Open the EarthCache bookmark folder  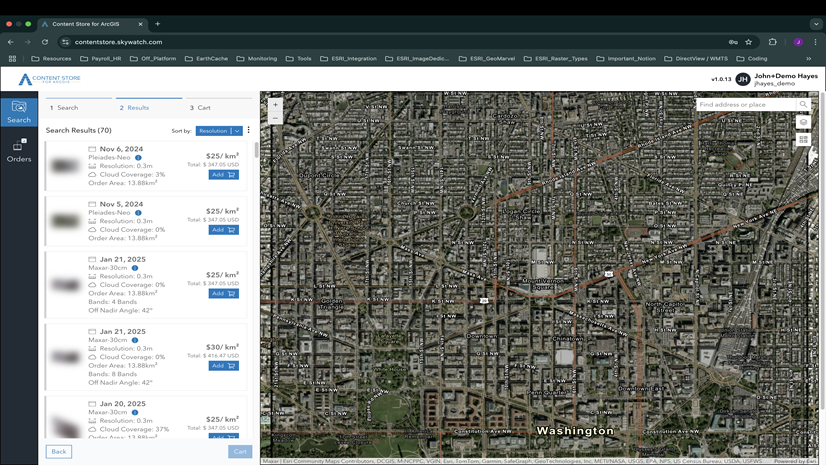206,58
